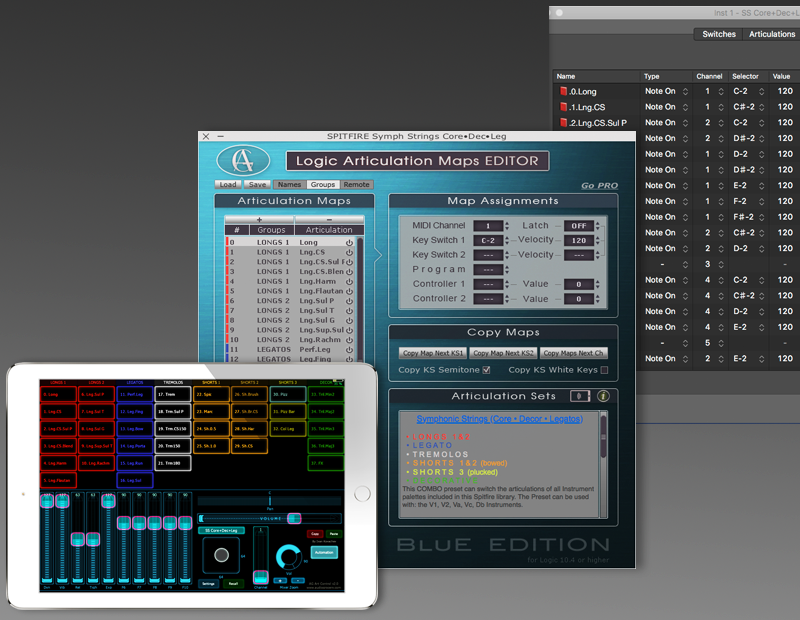
Task: Toggle power for Lng.Rachm articulation
Action: [349, 340]
